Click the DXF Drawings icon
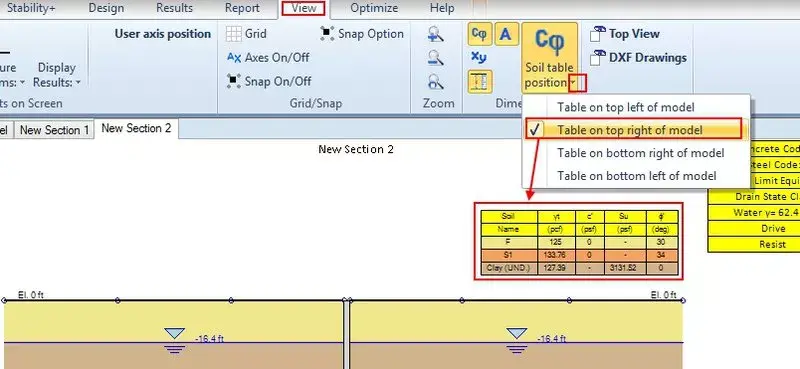800x369 pixels. coord(598,58)
